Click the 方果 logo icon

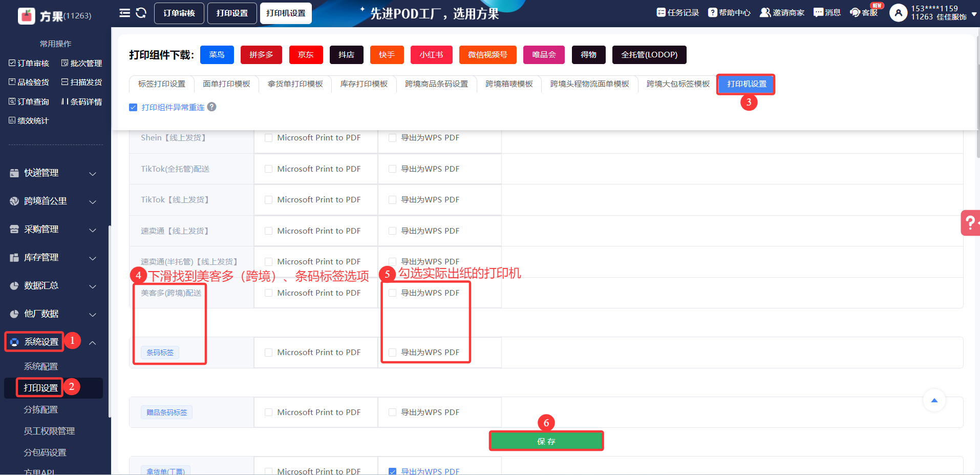27,16
